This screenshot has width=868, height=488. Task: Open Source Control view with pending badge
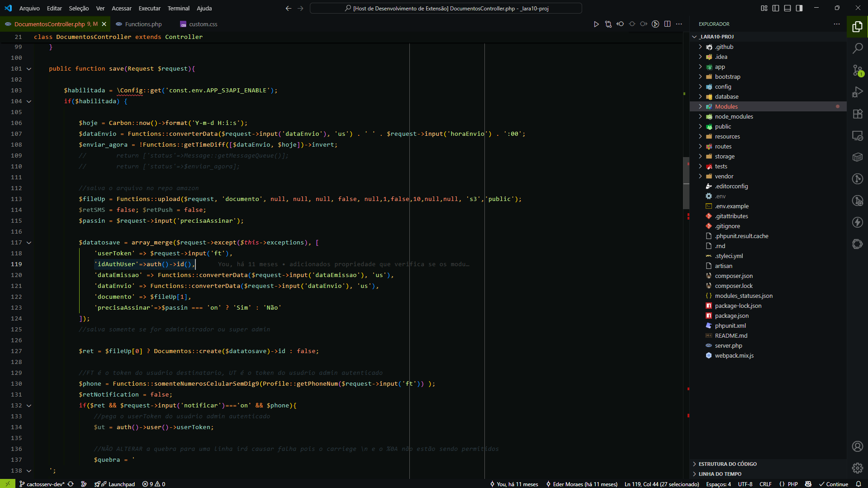click(x=857, y=70)
